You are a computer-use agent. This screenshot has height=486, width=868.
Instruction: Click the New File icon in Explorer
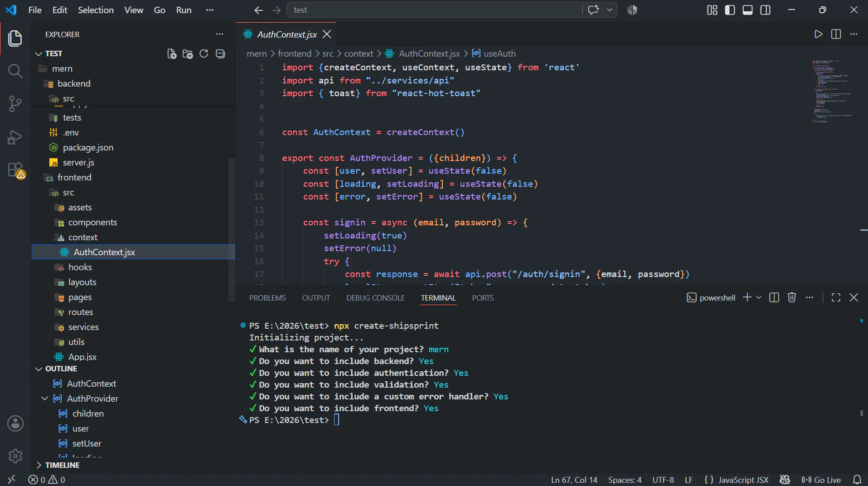pyautogui.click(x=172, y=54)
